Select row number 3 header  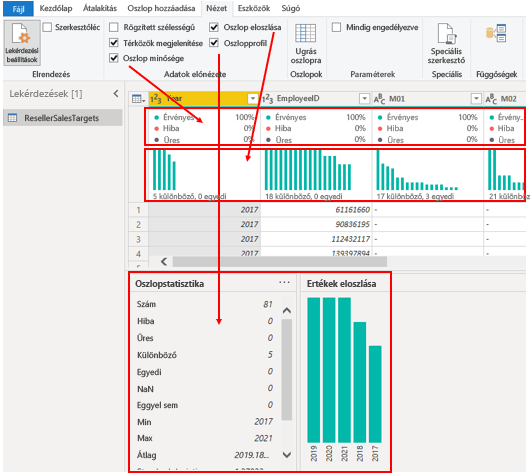tap(139, 239)
